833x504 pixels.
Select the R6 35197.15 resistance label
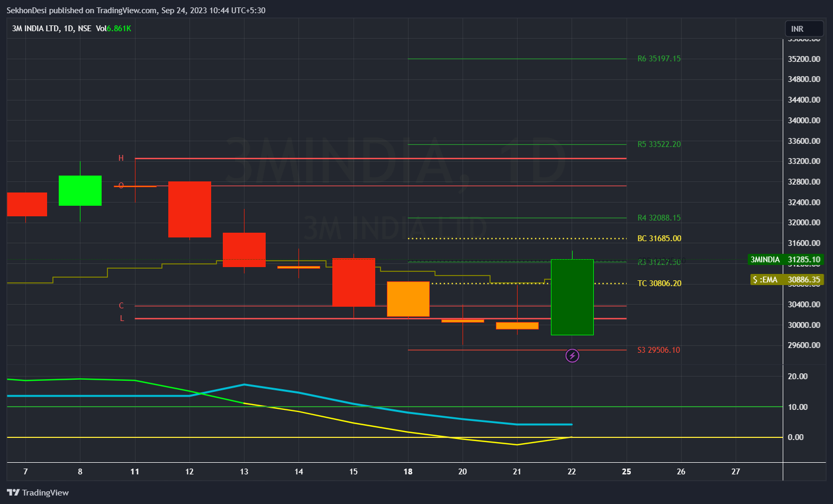pos(659,59)
